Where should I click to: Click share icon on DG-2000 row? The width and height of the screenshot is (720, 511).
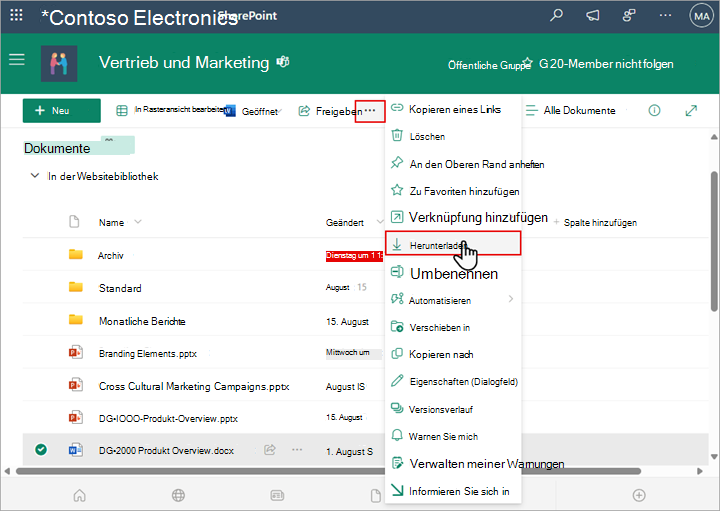270,449
